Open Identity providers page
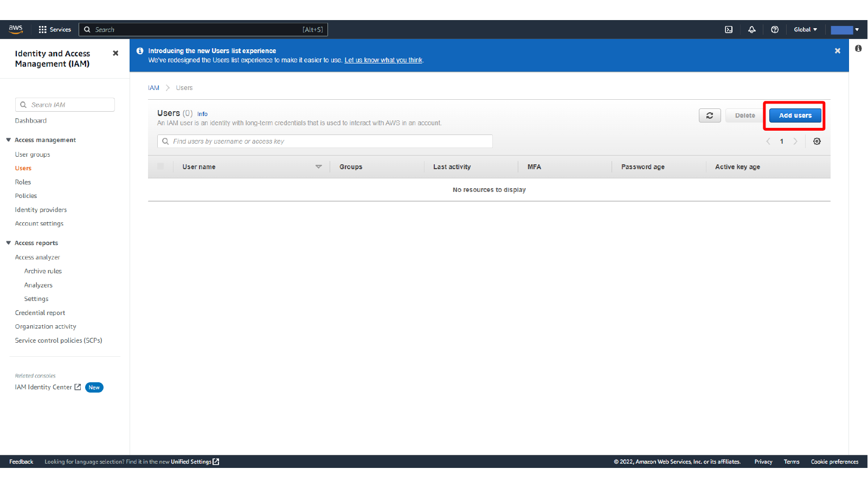 point(41,210)
